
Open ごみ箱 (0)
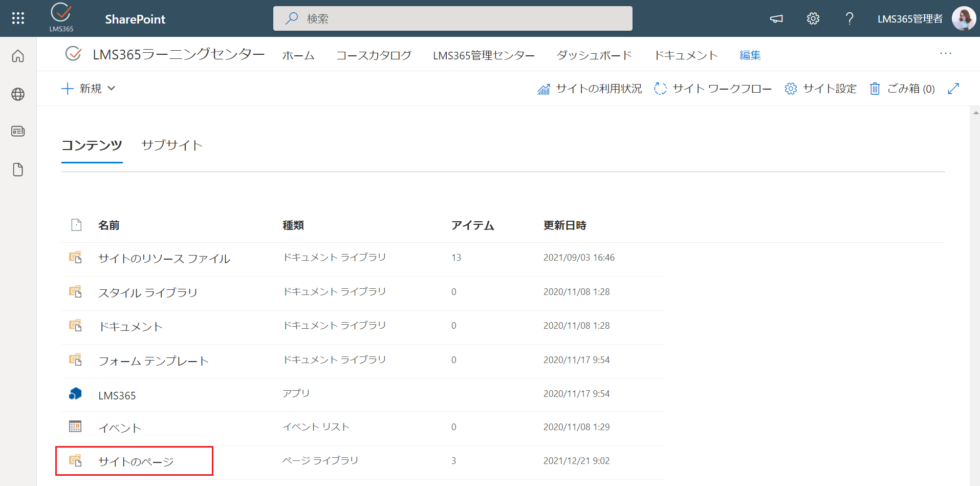point(911,89)
